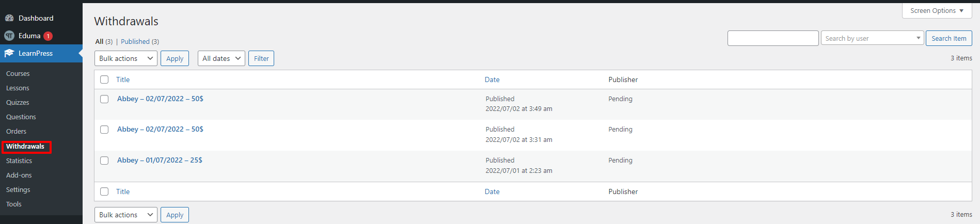This screenshot has height=224, width=980.
Task: Click the Eduma notification badge
Action: tap(48, 36)
